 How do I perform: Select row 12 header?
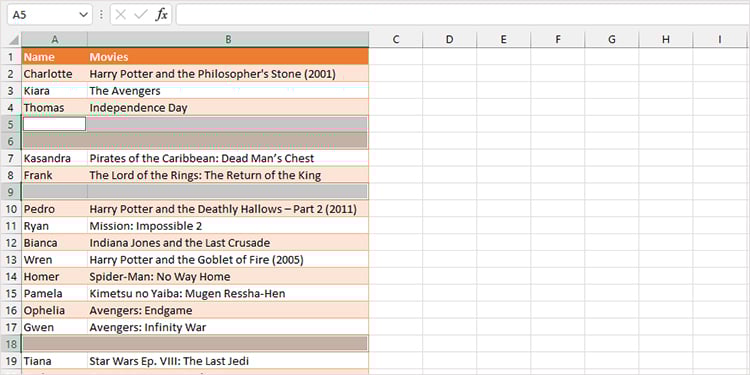tap(11, 243)
